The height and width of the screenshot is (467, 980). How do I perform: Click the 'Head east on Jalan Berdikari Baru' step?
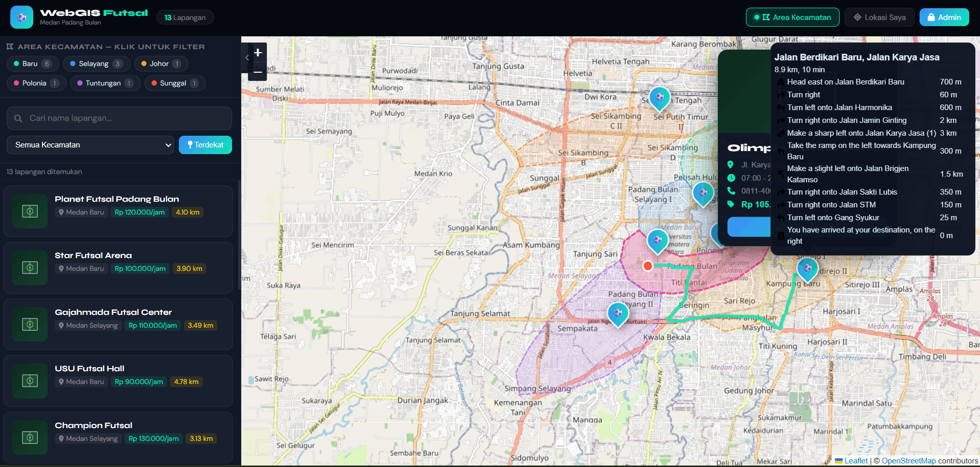pyautogui.click(x=869, y=82)
